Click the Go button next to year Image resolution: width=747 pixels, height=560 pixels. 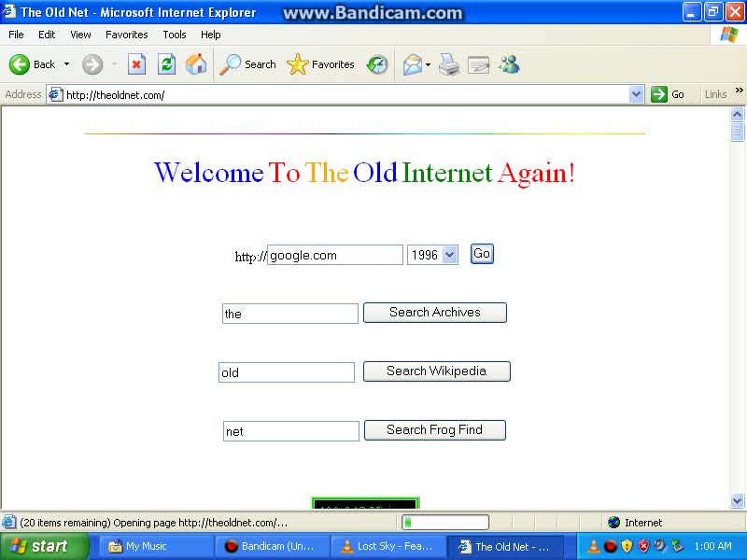click(x=482, y=253)
